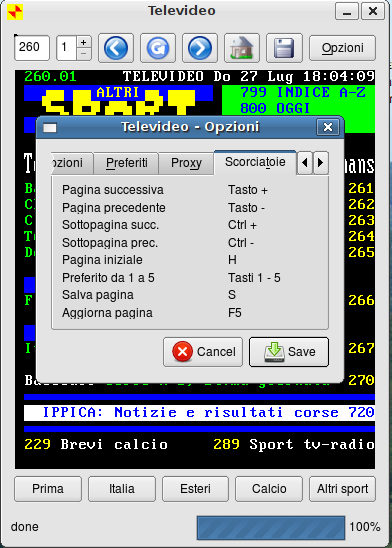Save the Opzioni settings

point(289,352)
